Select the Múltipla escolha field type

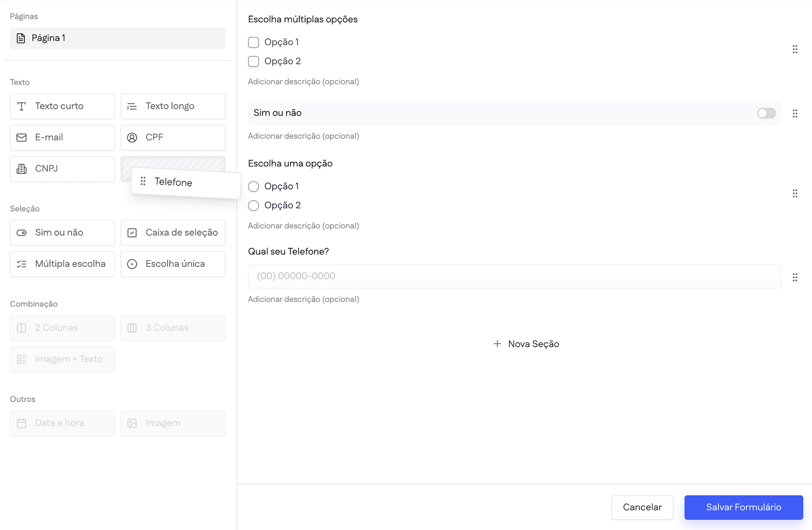[62, 264]
